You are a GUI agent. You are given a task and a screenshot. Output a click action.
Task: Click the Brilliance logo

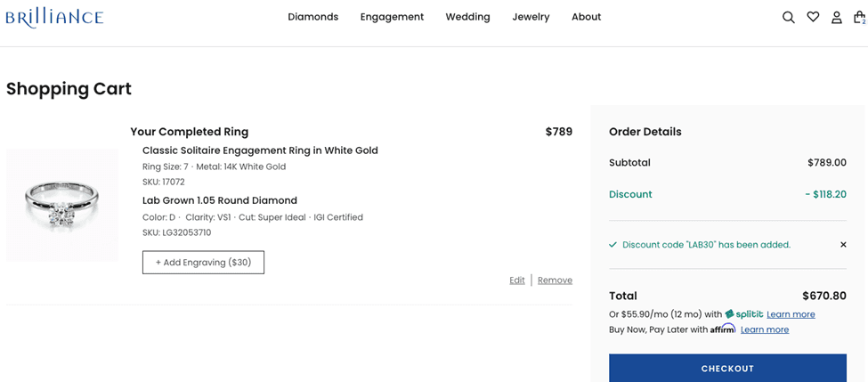[54, 17]
